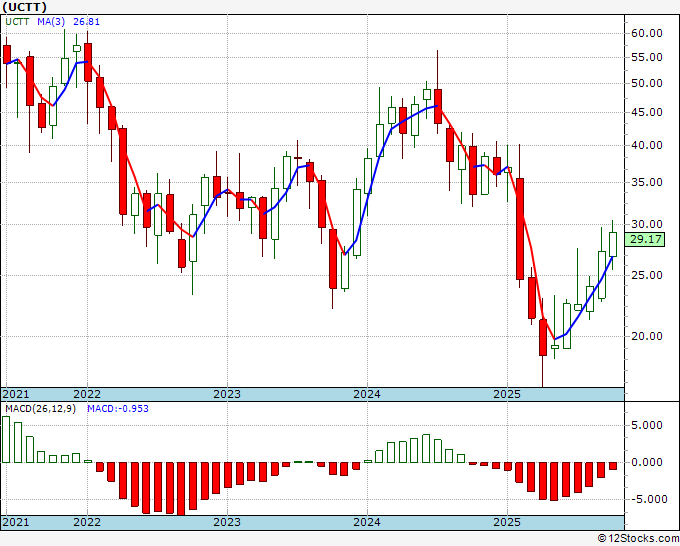Click the 0.000 MACD axis label

[647, 463]
